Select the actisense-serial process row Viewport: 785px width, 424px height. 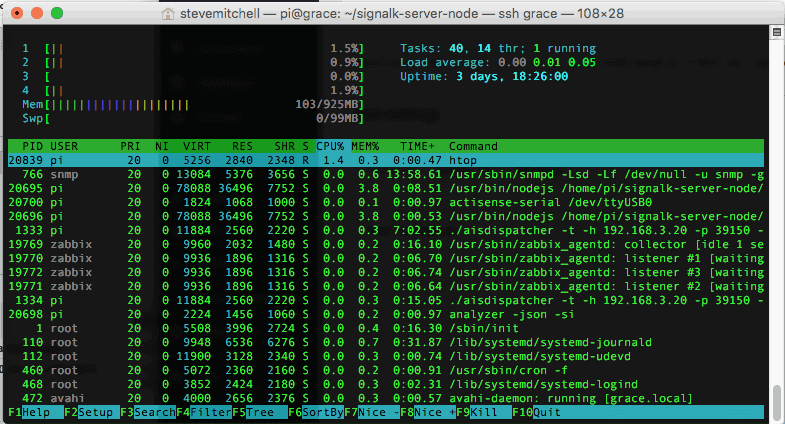click(x=386, y=202)
